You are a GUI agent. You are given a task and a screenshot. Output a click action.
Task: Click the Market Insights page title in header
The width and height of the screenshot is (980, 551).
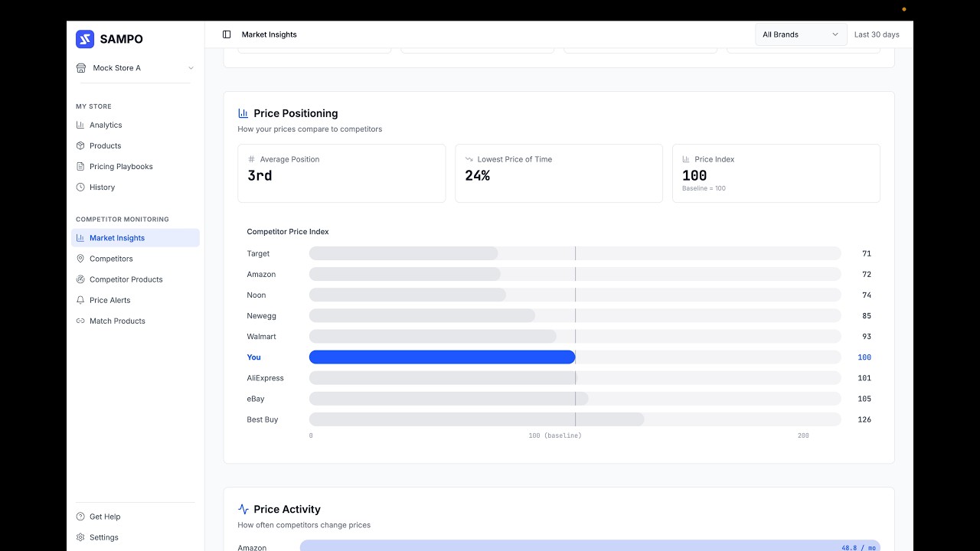(x=269, y=34)
